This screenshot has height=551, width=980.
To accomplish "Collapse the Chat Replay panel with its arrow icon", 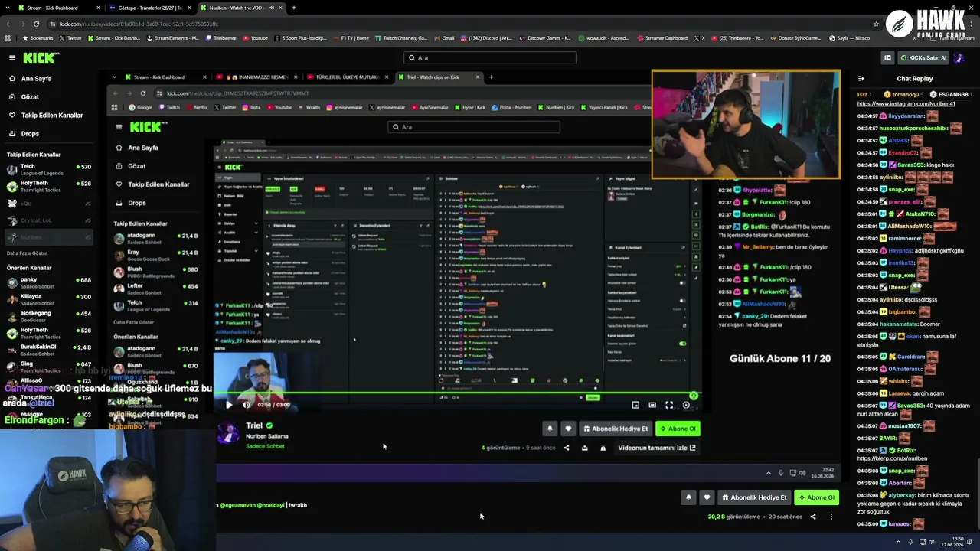I will coord(861,78).
